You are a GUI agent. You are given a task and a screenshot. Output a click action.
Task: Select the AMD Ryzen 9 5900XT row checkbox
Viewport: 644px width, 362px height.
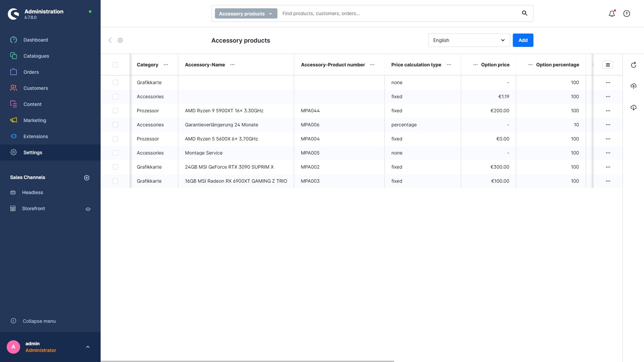tap(115, 111)
